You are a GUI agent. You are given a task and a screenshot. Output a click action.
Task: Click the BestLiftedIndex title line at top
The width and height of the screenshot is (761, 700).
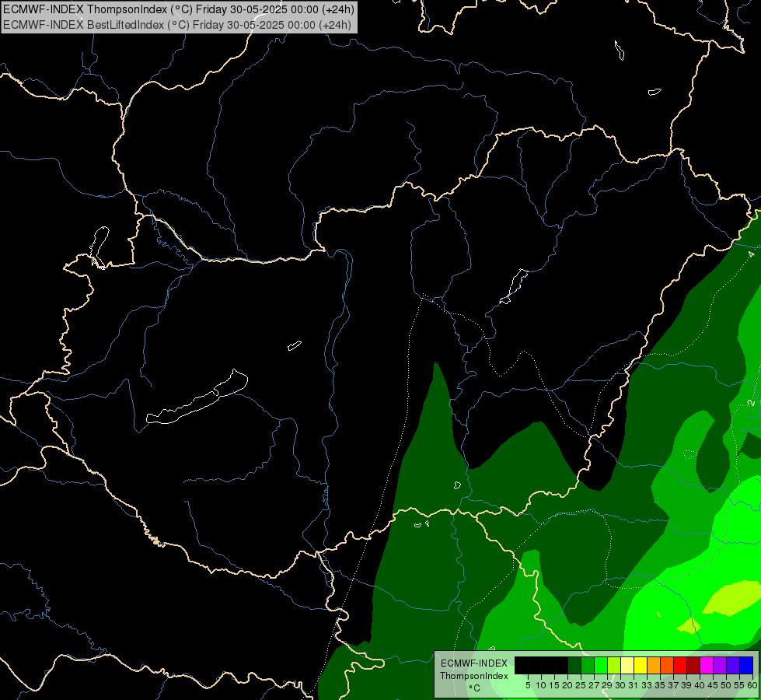(x=177, y=25)
